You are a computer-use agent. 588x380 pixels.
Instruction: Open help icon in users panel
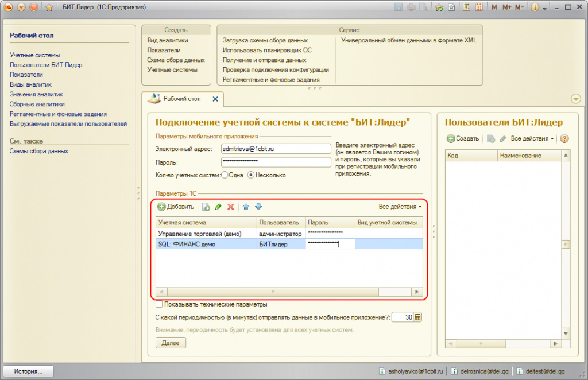click(564, 139)
